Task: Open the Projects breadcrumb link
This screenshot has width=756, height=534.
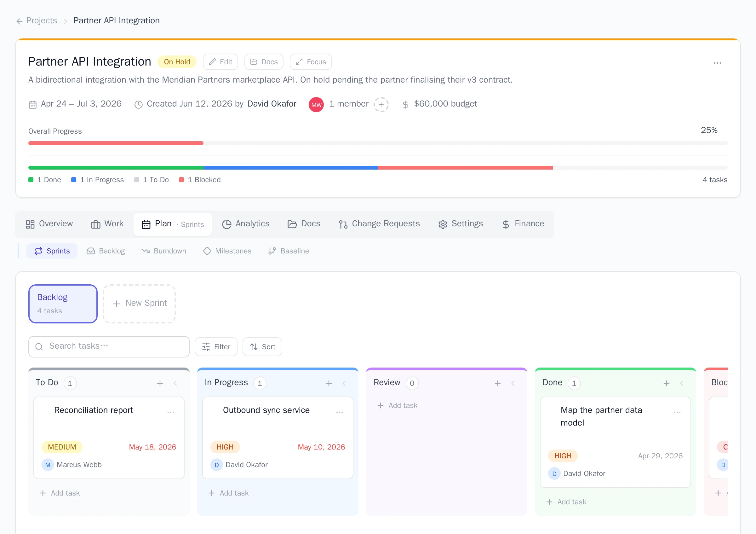Action: [42, 20]
